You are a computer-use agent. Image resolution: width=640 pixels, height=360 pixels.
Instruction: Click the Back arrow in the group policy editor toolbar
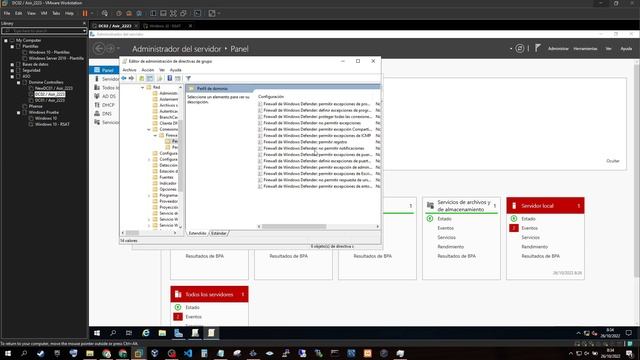point(124,78)
